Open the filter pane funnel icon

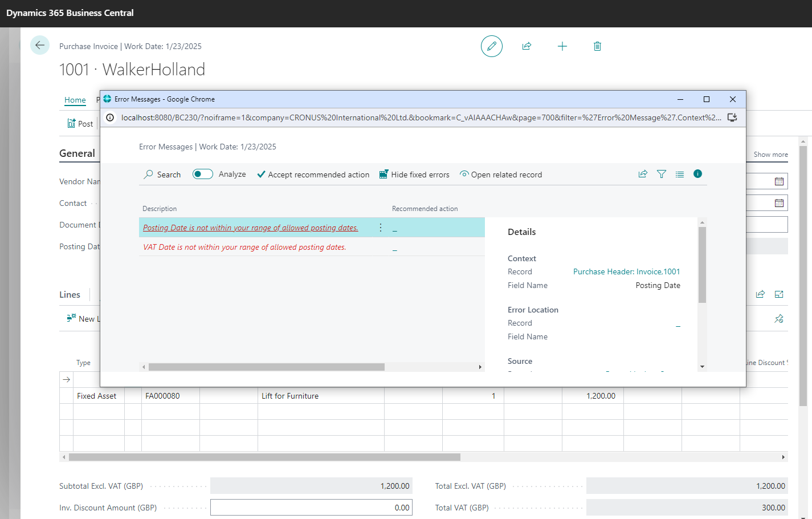point(662,174)
